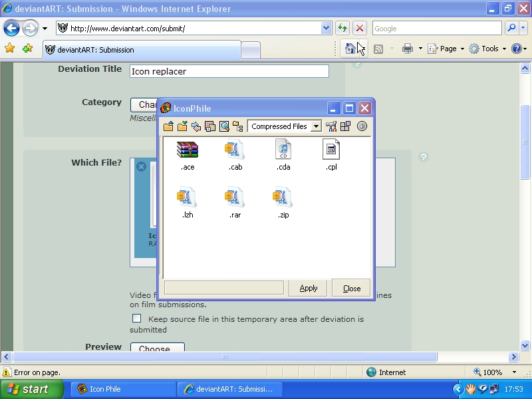Select the Icon Phile taskbar item
Viewport: 532px width, 399px height.
[123, 389]
